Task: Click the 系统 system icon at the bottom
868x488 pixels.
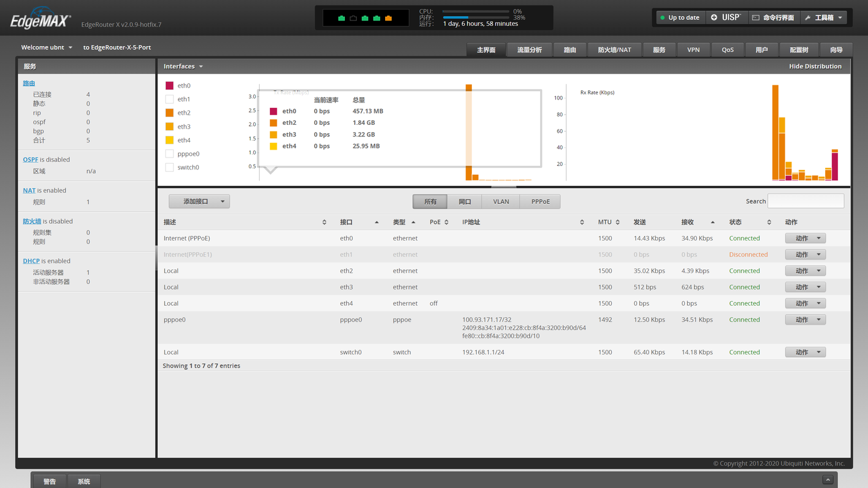Action: (83, 481)
